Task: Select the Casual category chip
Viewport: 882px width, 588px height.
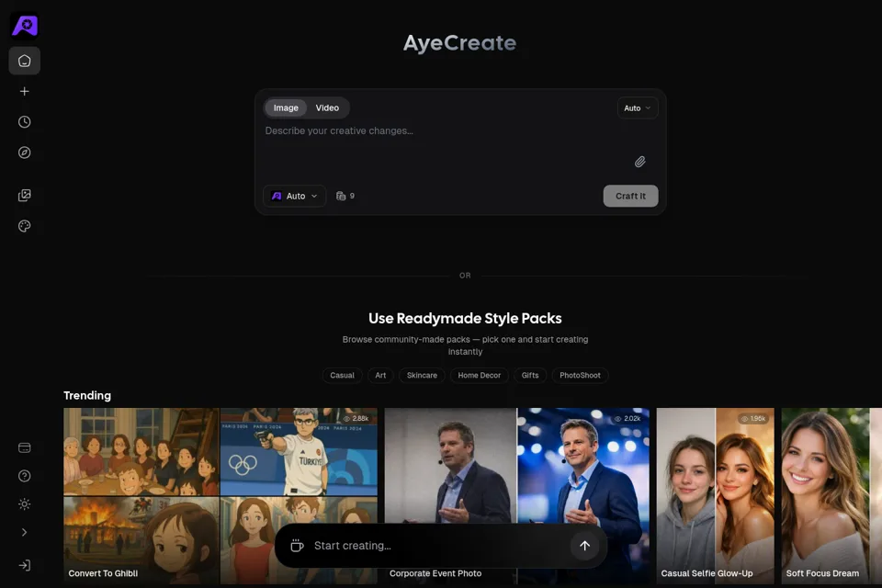Action: [x=342, y=375]
